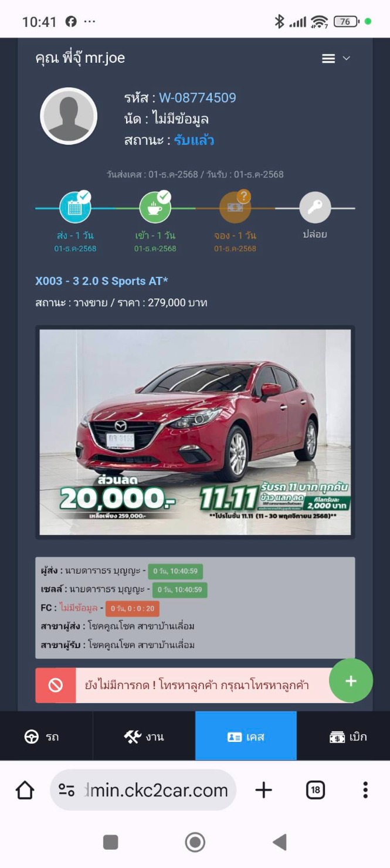Open the red Mazda car photo
Screen dimensions: 390x868
tap(195, 432)
